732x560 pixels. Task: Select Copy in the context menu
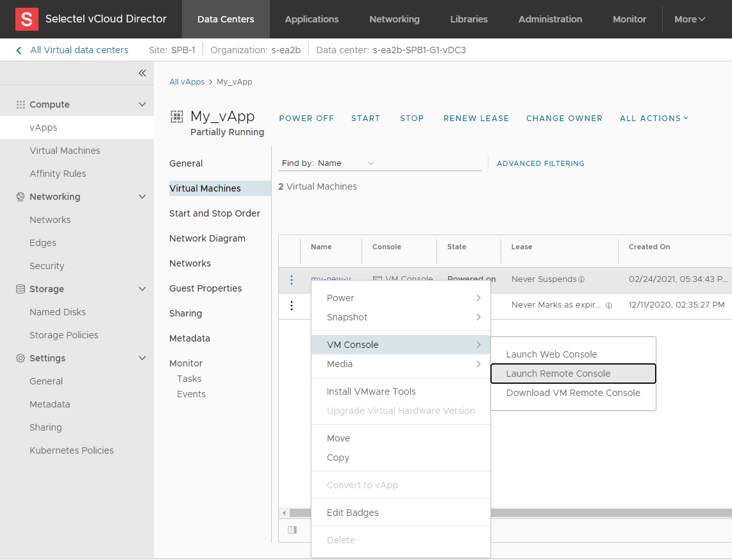tap(401, 457)
